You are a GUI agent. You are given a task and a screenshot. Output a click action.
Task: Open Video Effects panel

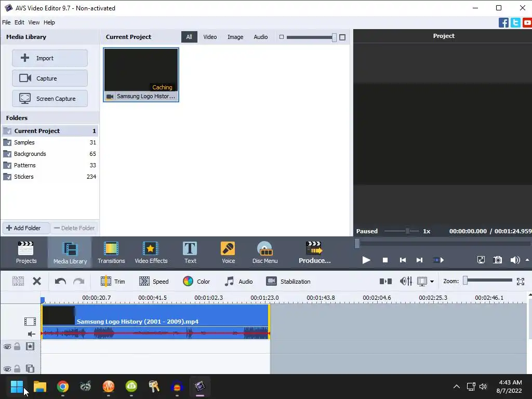[x=151, y=252]
